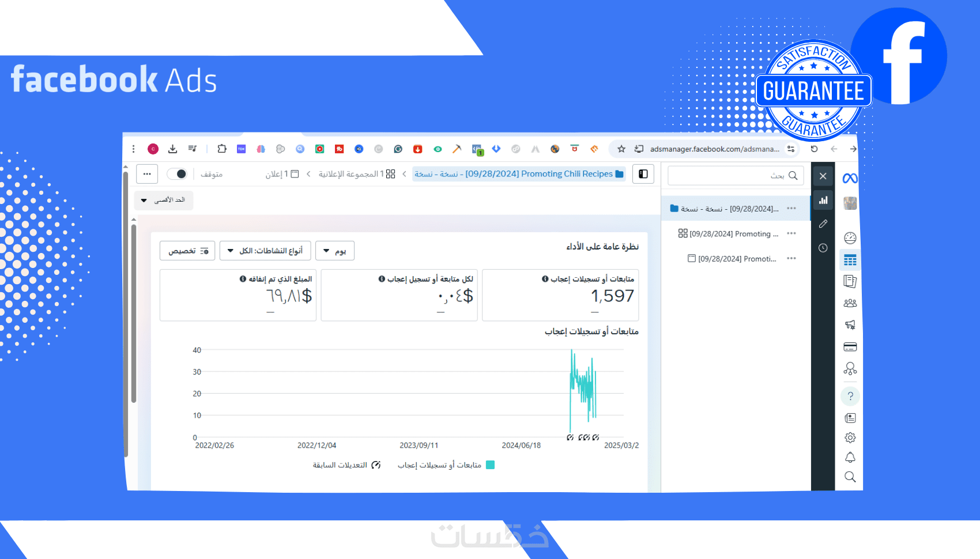Open the Promoting Chili Recipes breadcrumb
Screen dimensions: 980x559
[x=519, y=174]
